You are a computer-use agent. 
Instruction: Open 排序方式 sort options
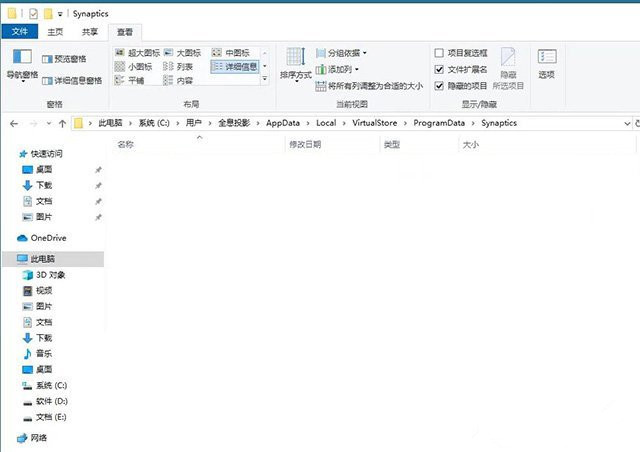click(x=296, y=65)
